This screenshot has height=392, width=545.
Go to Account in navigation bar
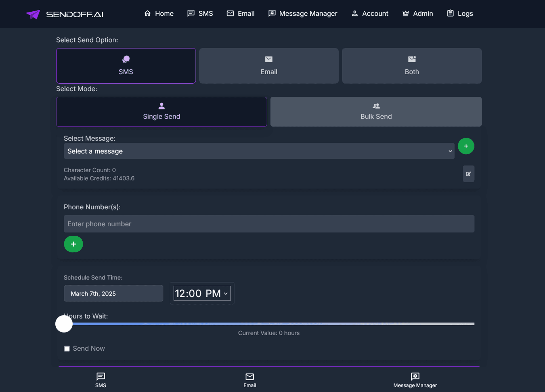(x=370, y=13)
